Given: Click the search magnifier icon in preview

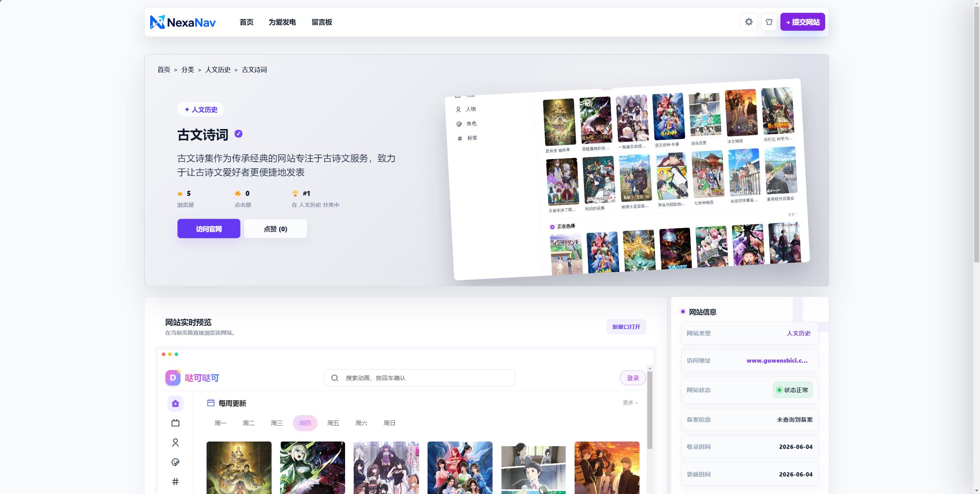Looking at the screenshot, I should click(335, 378).
